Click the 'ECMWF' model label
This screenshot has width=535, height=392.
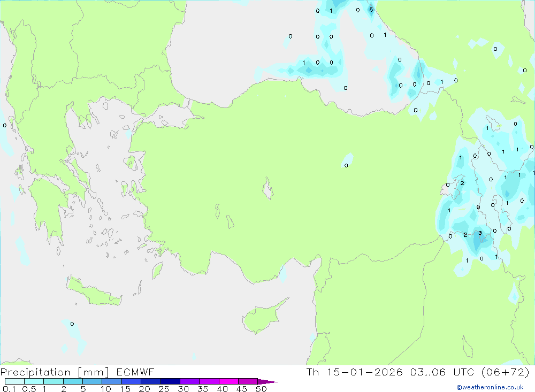tap(135, 372)
